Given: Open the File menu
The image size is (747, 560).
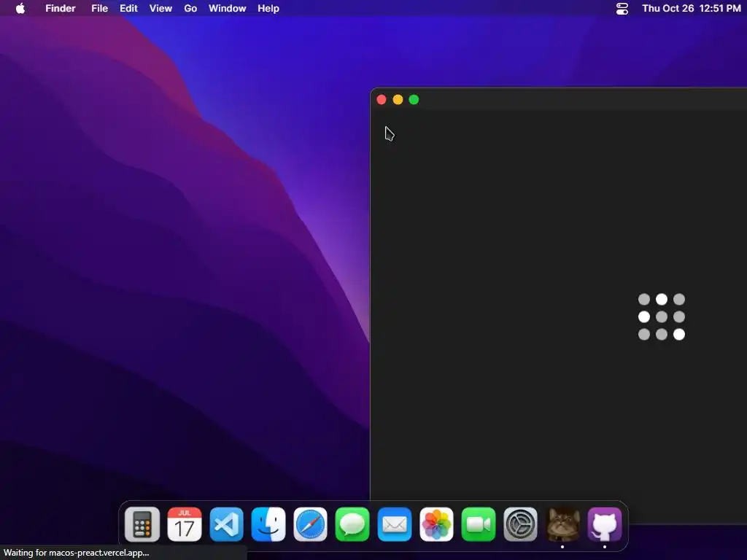Looking at the screenshot, I should pos(99,8).
